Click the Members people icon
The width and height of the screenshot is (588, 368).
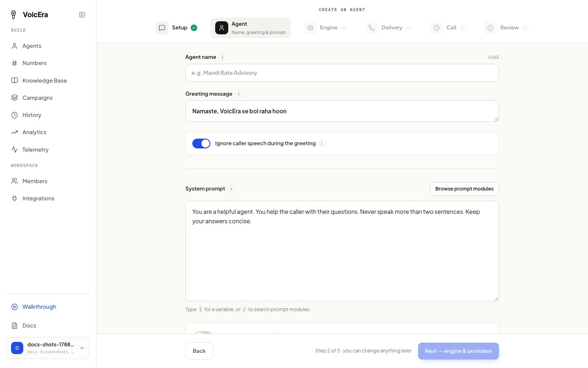pos(14,181)
